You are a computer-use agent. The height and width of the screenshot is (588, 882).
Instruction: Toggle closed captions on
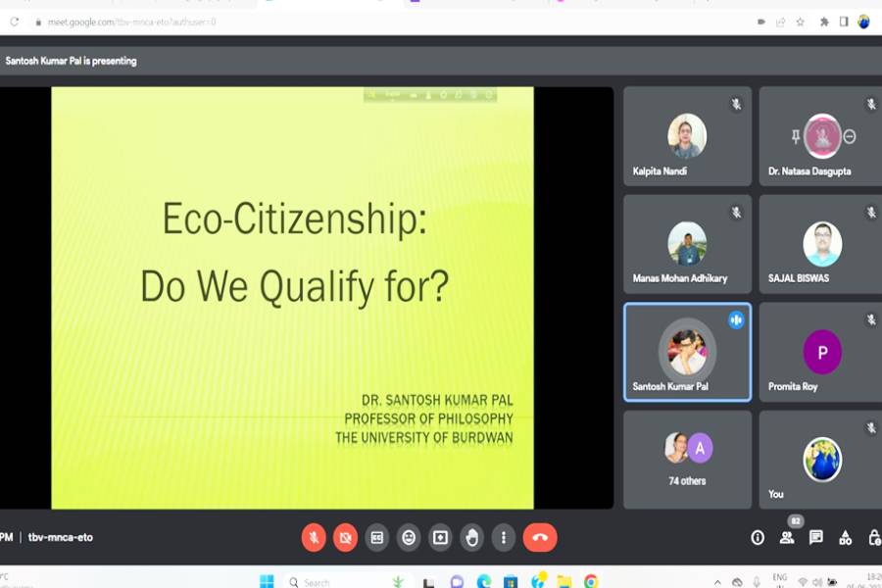(x=376, y=537)
